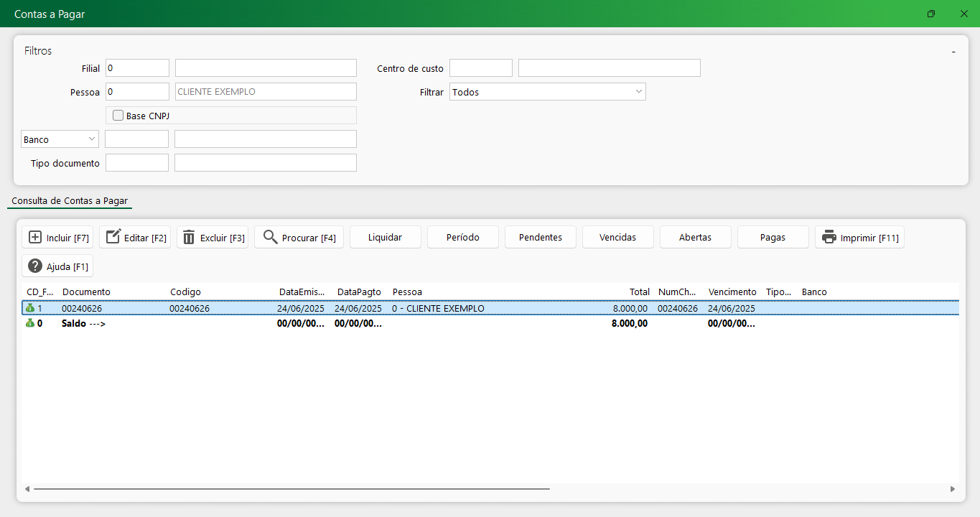Select the Consulta de Contas a Pagar tab
The height and width of the screenshot is (517, 980).
click(70, 201)
